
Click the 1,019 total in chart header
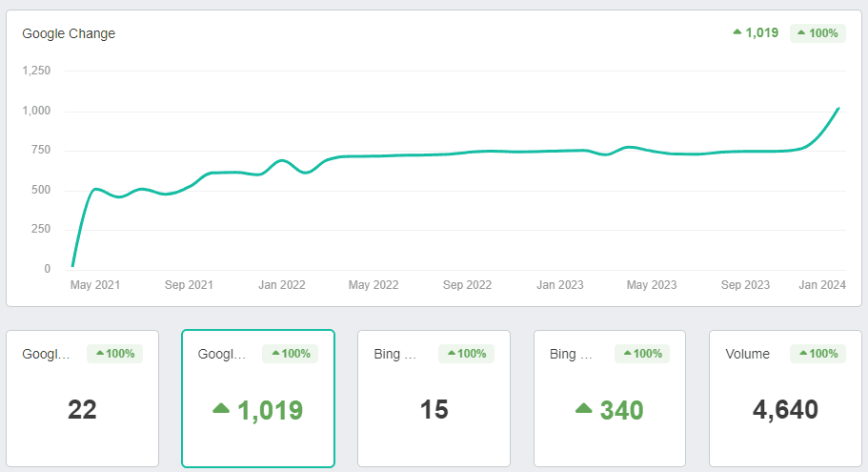point(762,33)
